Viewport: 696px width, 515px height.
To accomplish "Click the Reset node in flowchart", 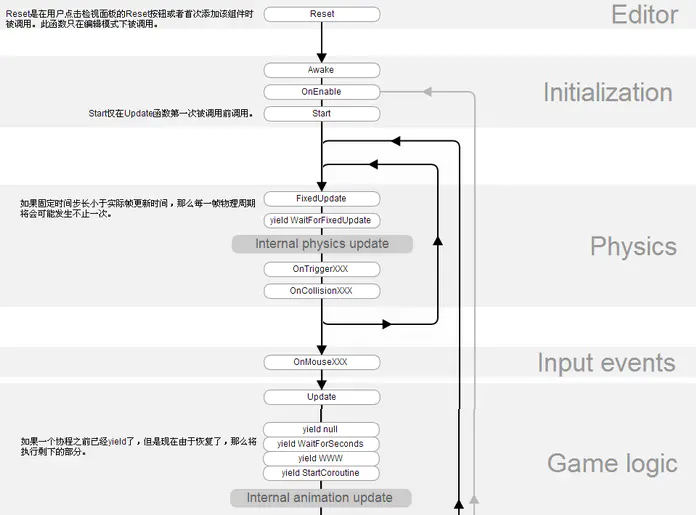I will pos(322,14).
